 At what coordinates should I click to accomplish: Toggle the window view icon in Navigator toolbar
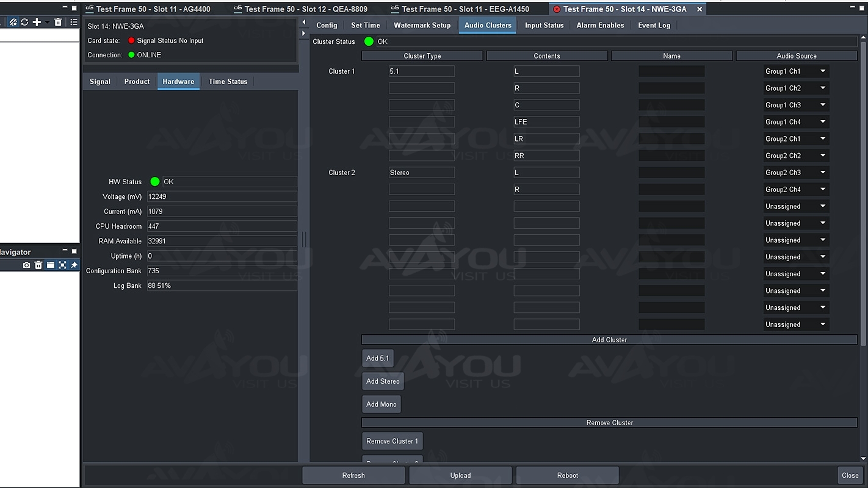(x=51, y=265)
